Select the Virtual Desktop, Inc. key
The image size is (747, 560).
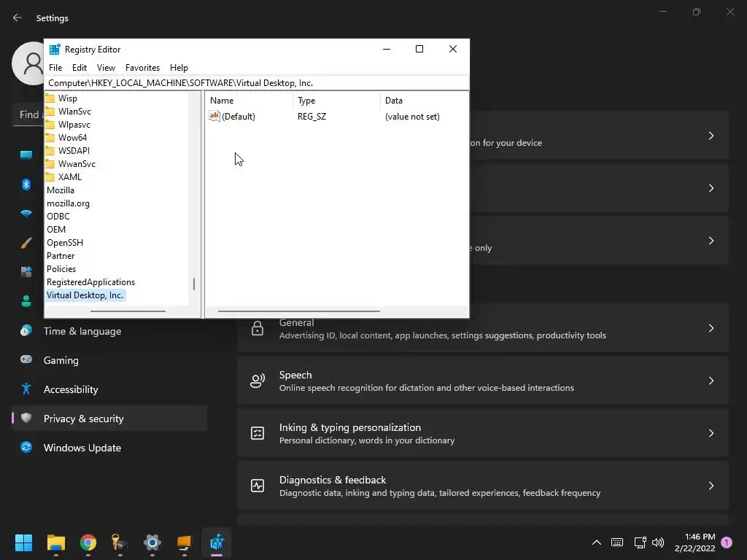pos(85,295)
